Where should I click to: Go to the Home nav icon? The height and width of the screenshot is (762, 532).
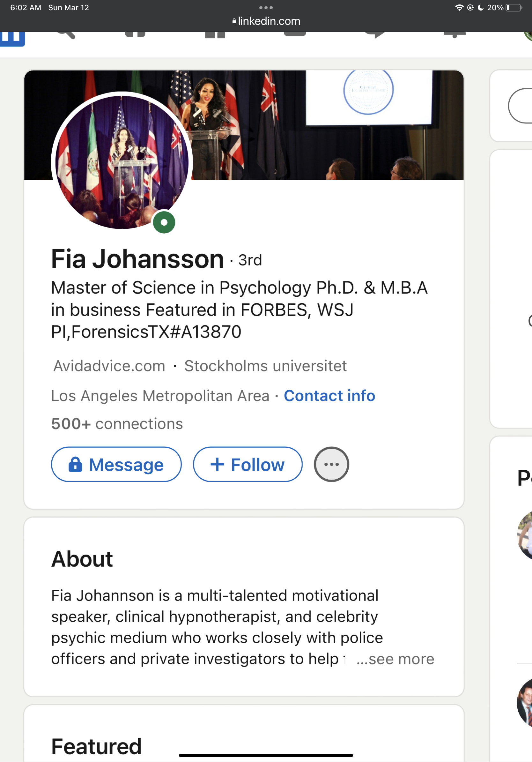pyautogui.click(x=135, y=34)
